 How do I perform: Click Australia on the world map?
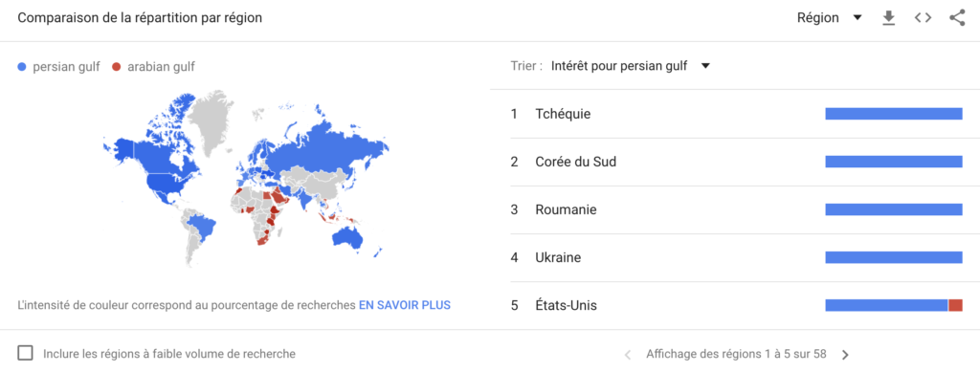[347, 237]
